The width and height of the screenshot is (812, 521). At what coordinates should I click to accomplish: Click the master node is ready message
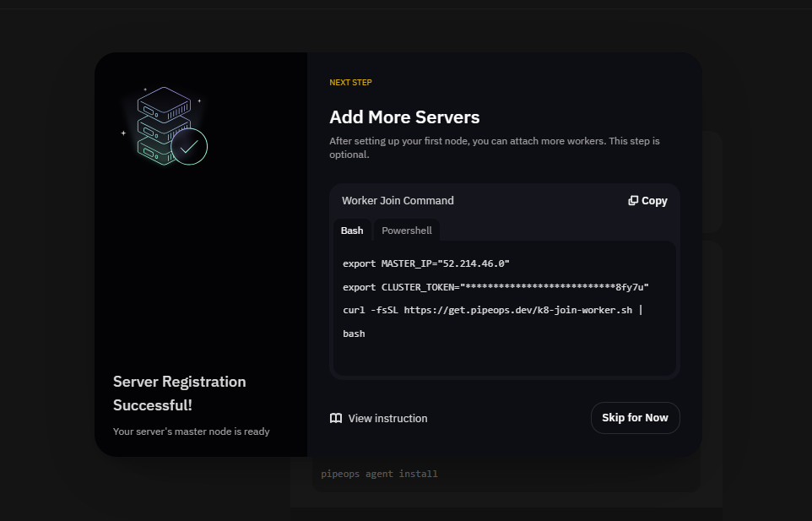pyautogui.click(x=191, y=431)
